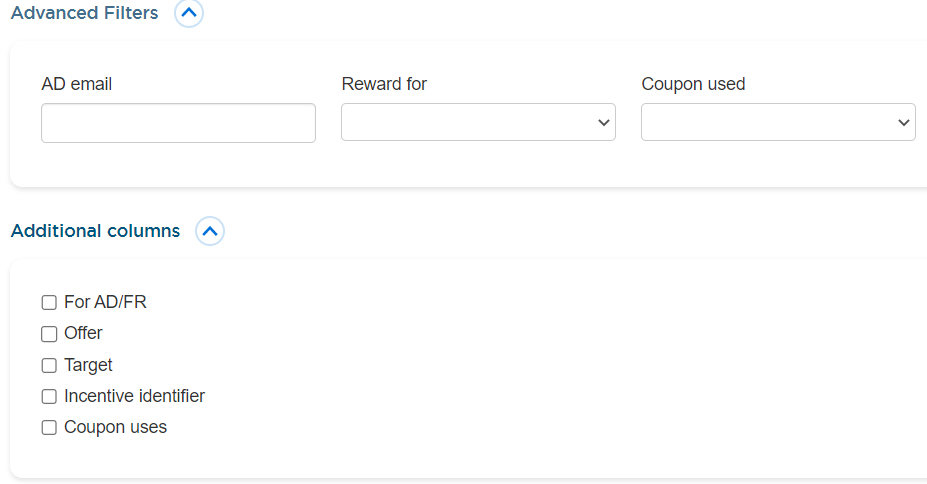
Task: Enable the Coupon uses checkbox box
Action: click(x=49, y=427)
